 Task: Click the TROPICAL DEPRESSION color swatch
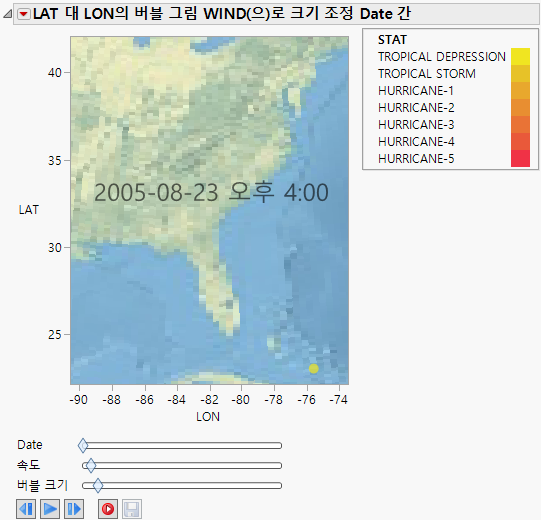click(x=520, y=57)
